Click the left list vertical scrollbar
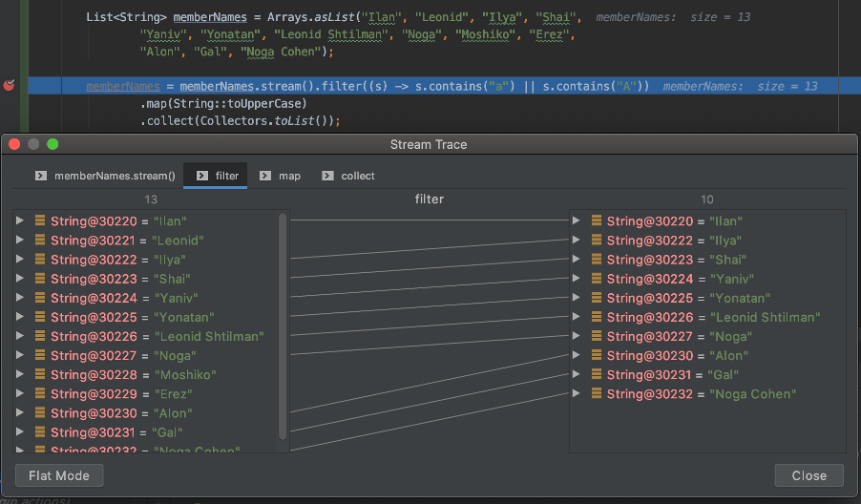Viewport: 861px width, 504px height. click(x=283, y=325)
